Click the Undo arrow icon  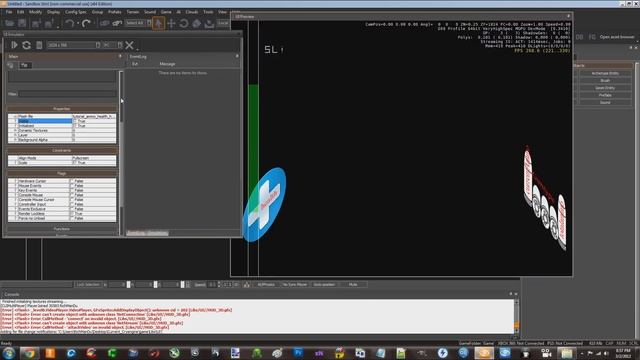pos(70,23)
